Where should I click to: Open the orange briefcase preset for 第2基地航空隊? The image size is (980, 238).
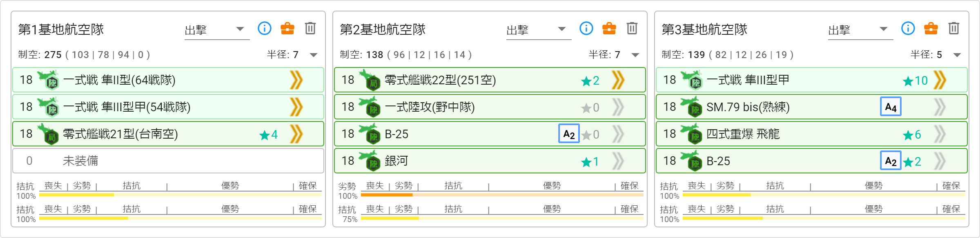click(609, 28)
